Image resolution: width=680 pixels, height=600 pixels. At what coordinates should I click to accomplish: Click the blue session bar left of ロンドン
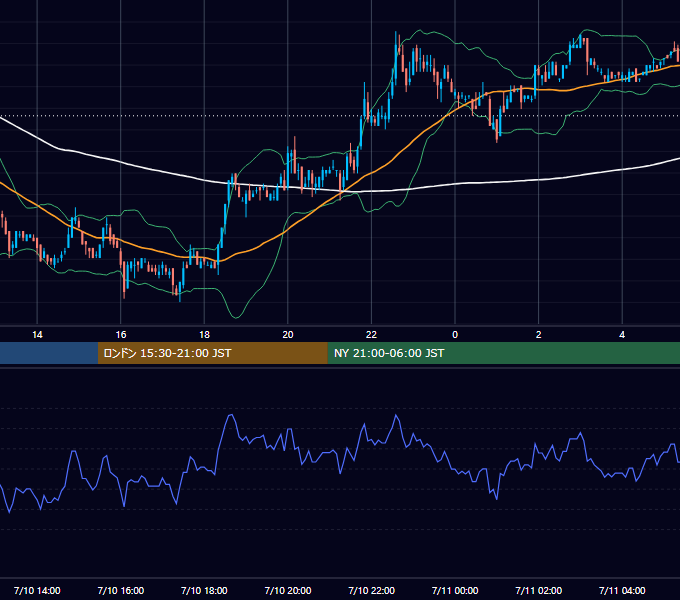pyautogui.click(x=49, y=353)
